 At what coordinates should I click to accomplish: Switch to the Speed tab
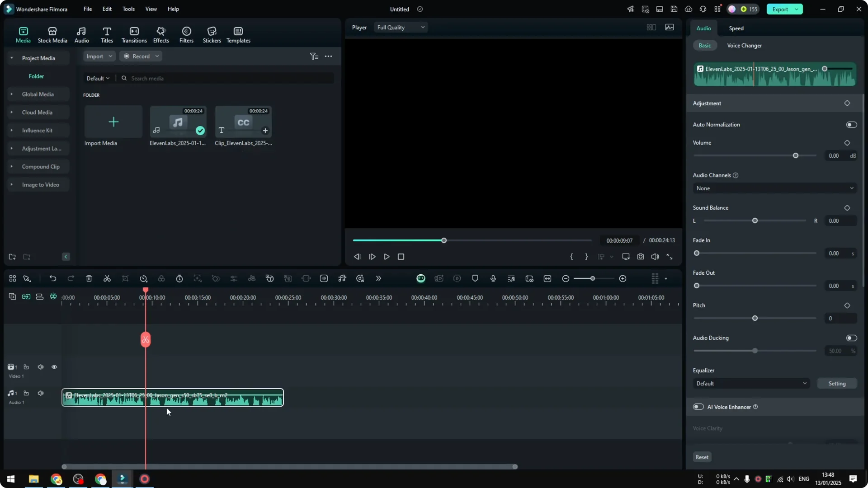coord(736,28)
